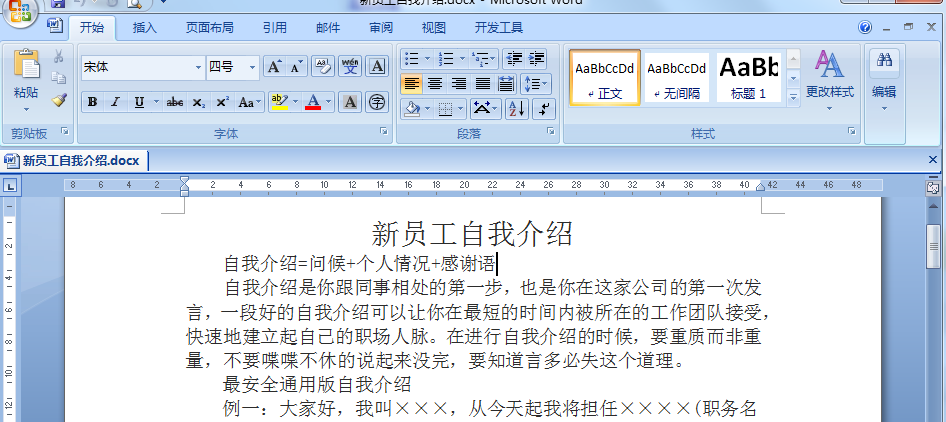Shrink font size with small A button

click(x=296, y=67)
